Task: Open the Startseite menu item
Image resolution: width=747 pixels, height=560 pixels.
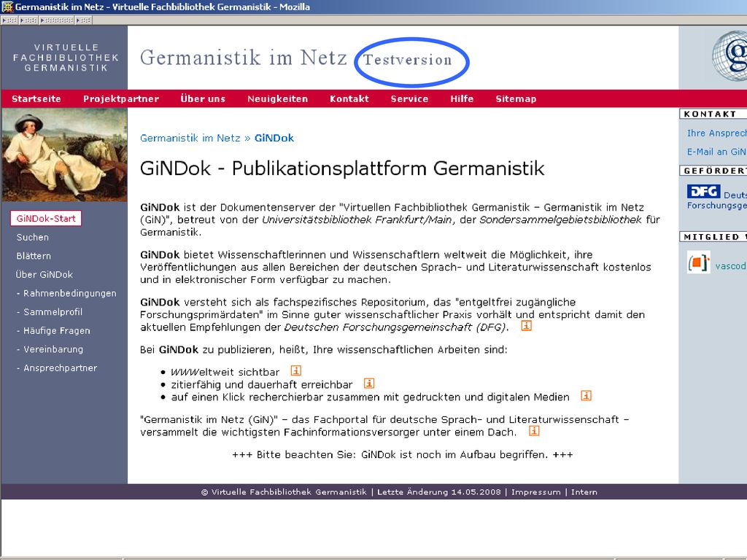Action: 36,99
